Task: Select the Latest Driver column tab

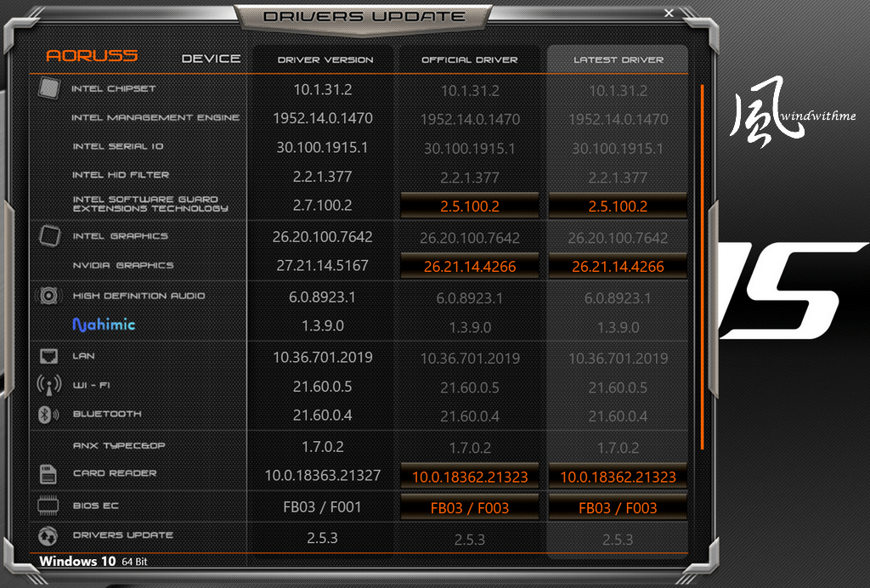Action: 618,59
